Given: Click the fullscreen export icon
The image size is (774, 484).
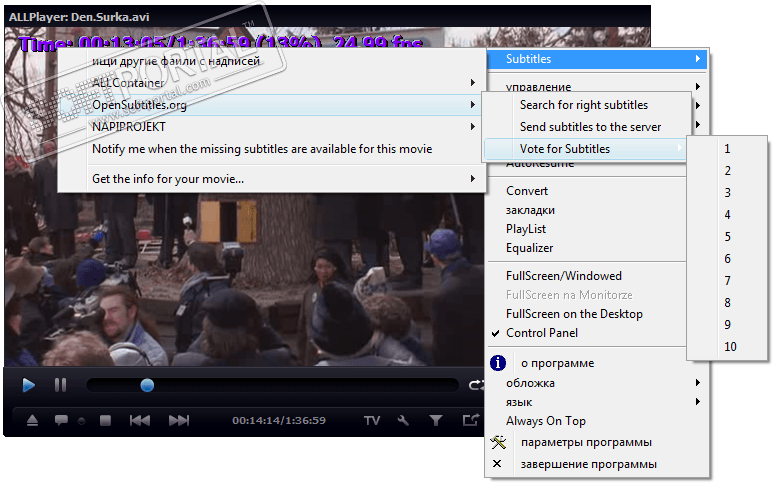Looking at the screenshot, I should click(x=470, y=420).
